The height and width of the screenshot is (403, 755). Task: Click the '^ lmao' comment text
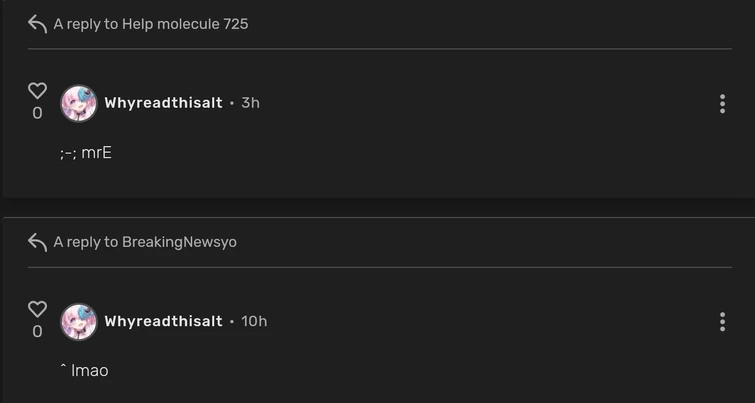(84, 371)
